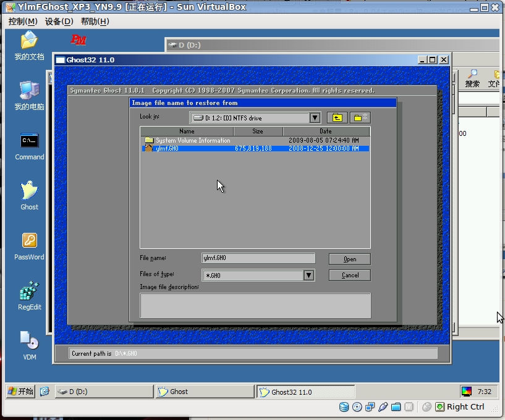The height and width of the screenshot is (420, 505).
Task: Open the 控制(M) menu
Action: [23, 21]
